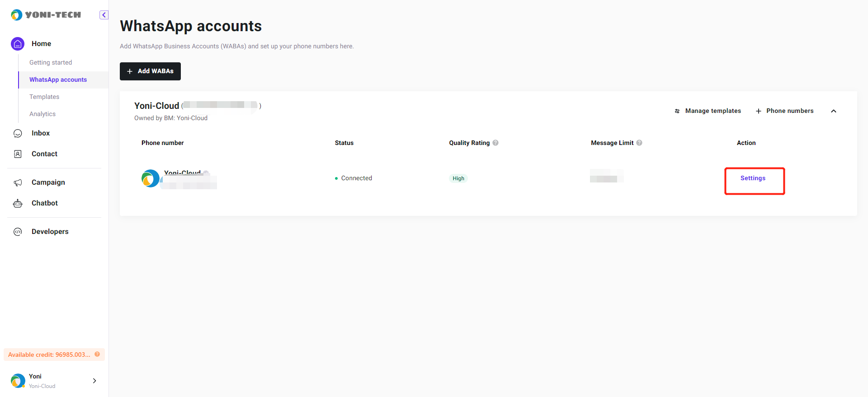Open Getting started page
The width and height of the screenshot is (868, 397).
click(51, 62)
